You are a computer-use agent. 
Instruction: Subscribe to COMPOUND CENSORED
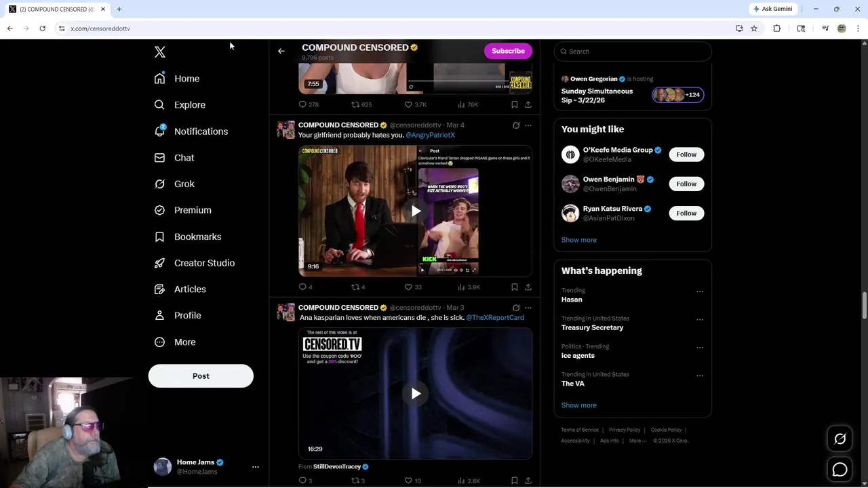coord(508,51)
